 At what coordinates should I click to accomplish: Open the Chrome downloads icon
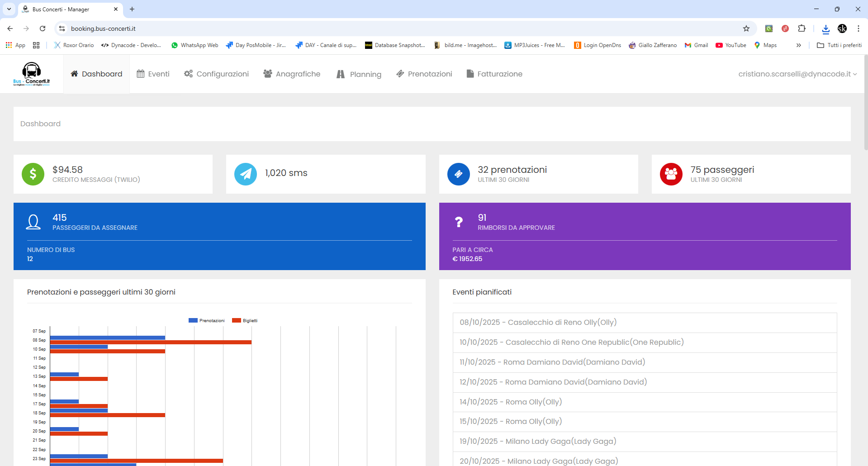[825, 29]
